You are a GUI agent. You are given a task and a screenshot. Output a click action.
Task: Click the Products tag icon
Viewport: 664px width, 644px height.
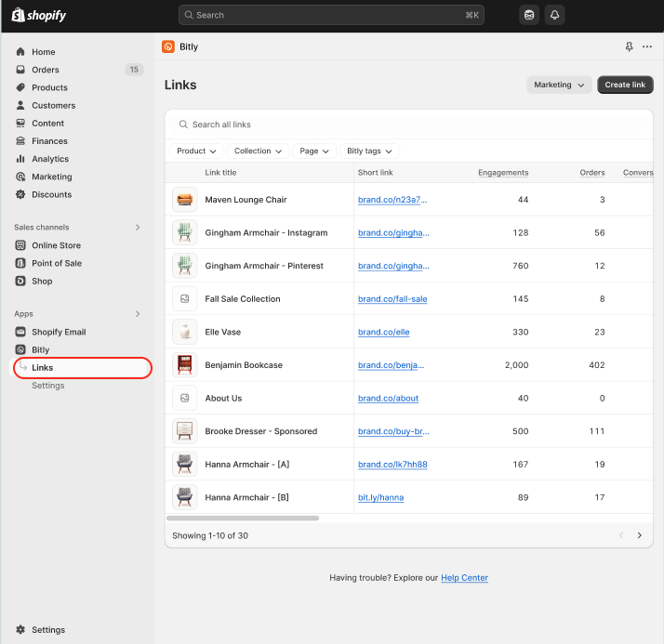[20, 87]
